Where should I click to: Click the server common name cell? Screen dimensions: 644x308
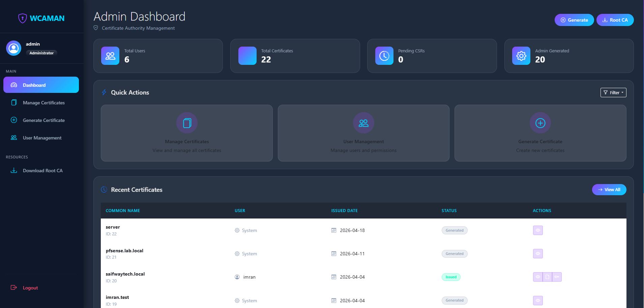tap(113, 227)
